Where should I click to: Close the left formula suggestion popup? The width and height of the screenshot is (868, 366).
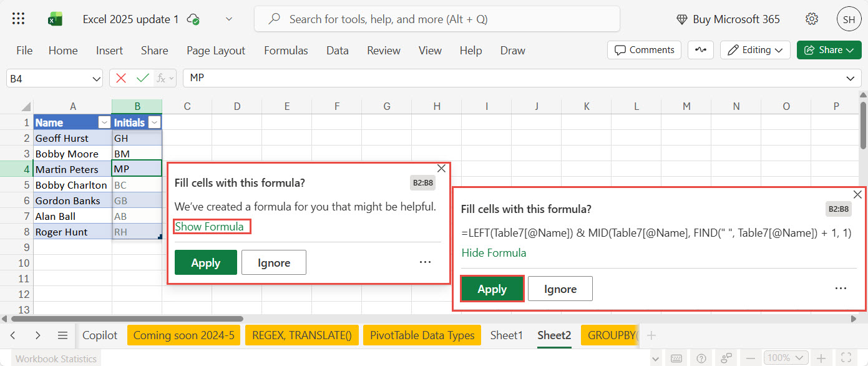coord(442,168)
